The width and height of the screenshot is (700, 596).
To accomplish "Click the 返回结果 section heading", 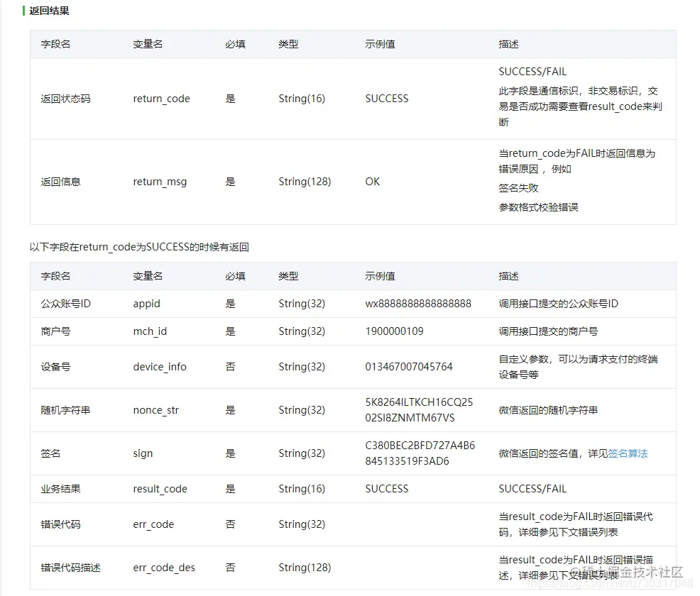I will click(49, 11).
